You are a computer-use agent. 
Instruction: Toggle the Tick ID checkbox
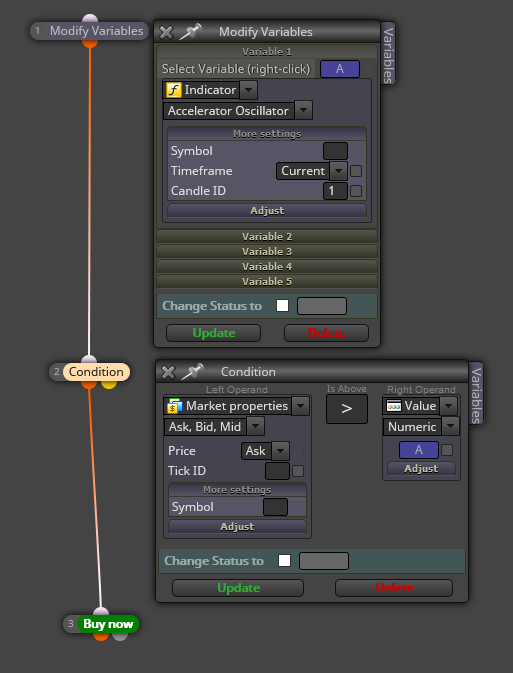pyautogui.click(x=298, y=471)
